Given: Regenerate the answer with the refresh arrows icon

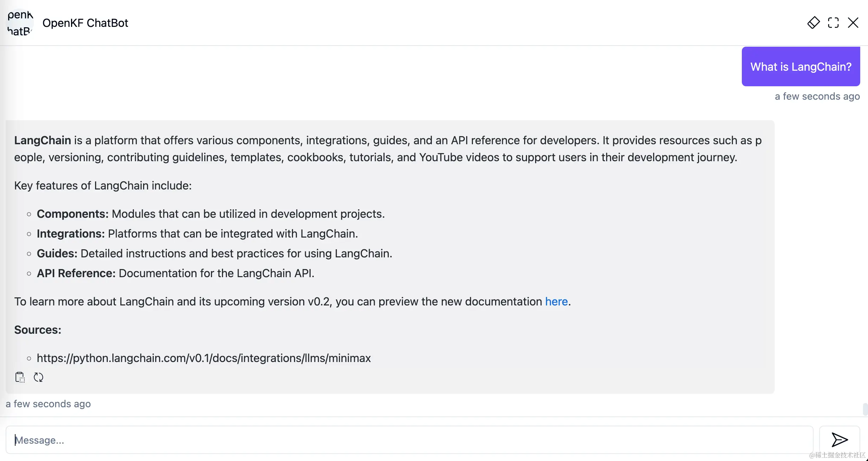Looking at the screenshot, I should click(x=38, y=377).
